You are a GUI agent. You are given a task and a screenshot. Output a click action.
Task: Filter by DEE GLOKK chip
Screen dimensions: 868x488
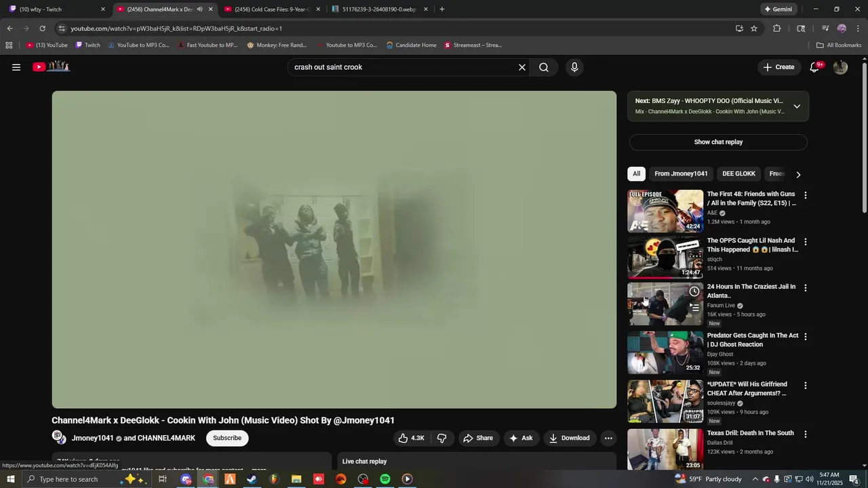click(738, 174)
